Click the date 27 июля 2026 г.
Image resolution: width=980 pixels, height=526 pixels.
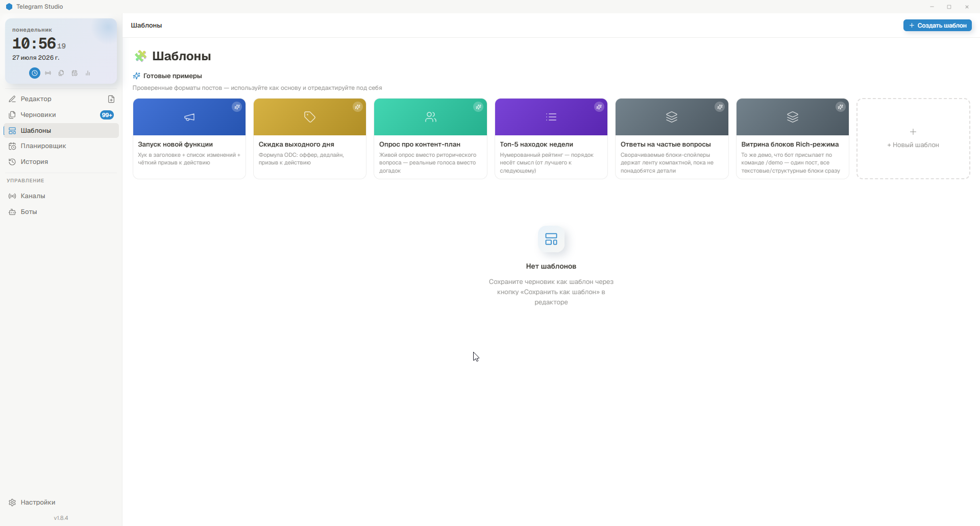36,58
